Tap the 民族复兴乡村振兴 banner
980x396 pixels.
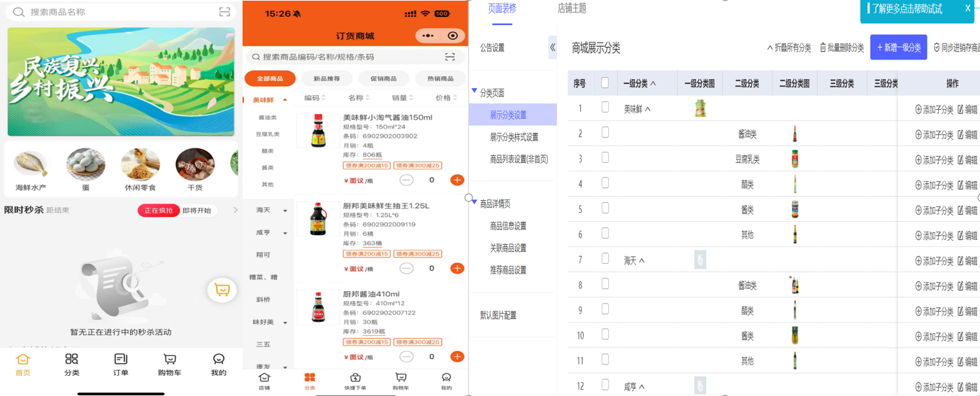click(x=121, y=82)
